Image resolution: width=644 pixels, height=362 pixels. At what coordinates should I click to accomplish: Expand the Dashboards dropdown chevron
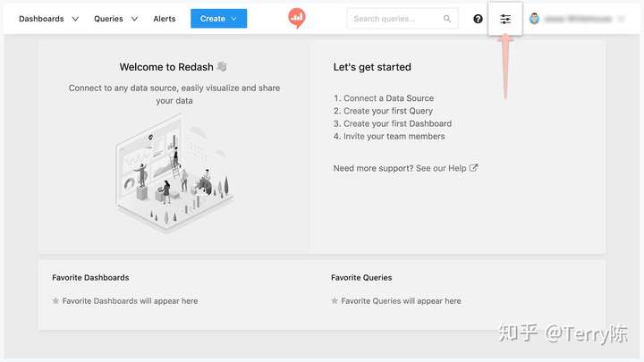pyautogui.click(x=75, y=19)
